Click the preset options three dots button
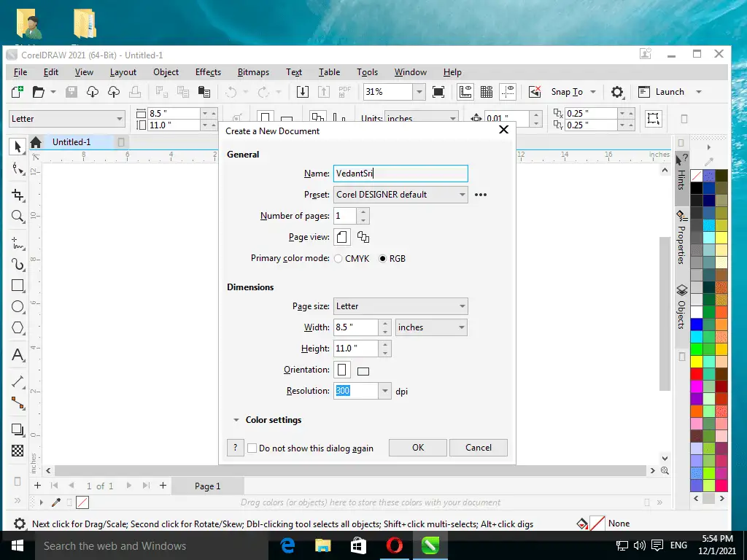Viewport: 747px width, 560px height. point(481,195)
